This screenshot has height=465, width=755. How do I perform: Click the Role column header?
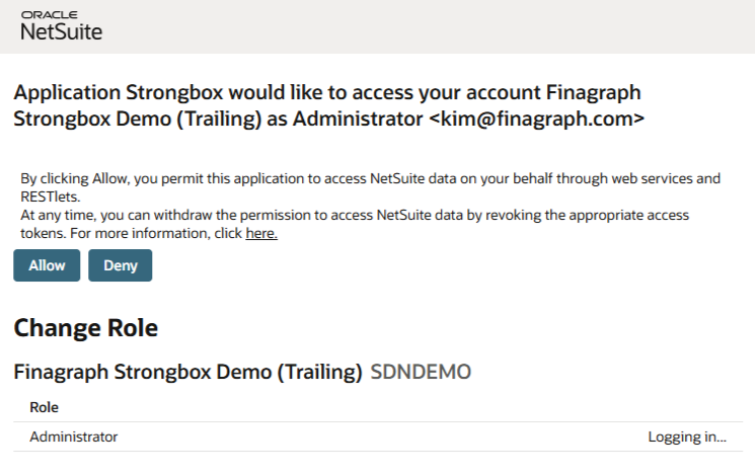[x=44, y=407]
